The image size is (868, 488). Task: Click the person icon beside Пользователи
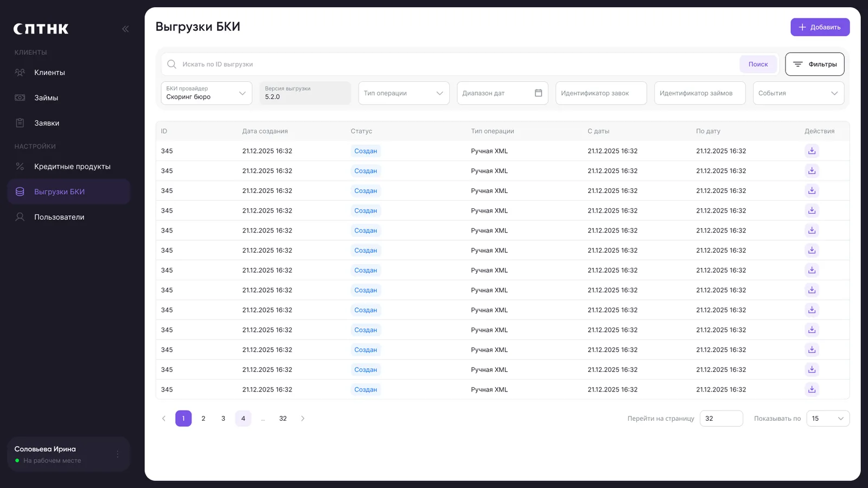[20, 217]
